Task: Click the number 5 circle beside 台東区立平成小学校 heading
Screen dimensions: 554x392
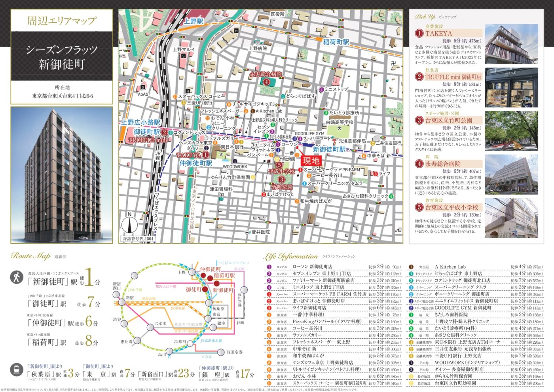Action: [x=419, y=207]
